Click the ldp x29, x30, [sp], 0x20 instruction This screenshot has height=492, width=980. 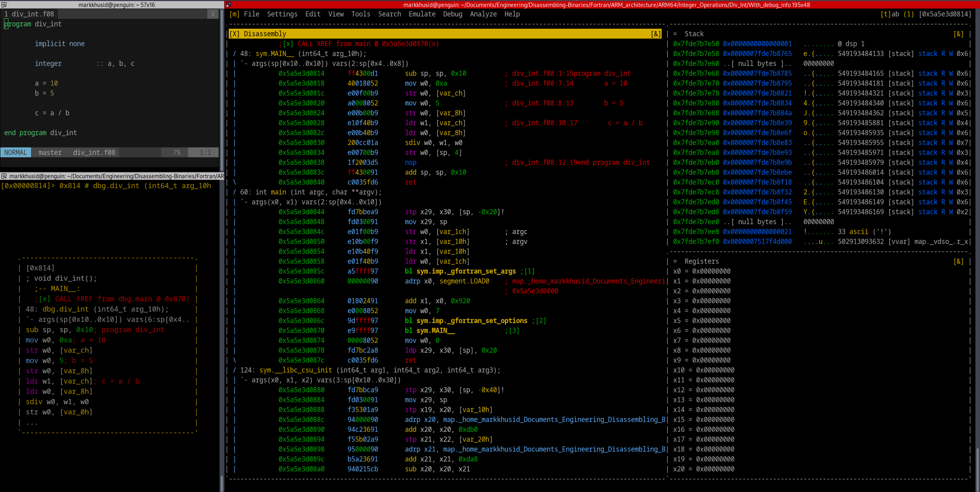click(x=451, y=351)
